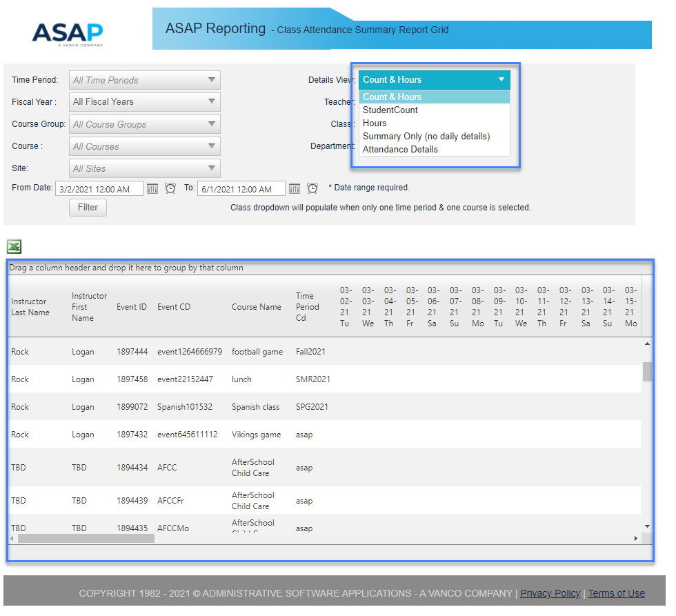Open the Privacy Policy link
Viewport: 676px width, 616px height.
click(x=550, y=594)
